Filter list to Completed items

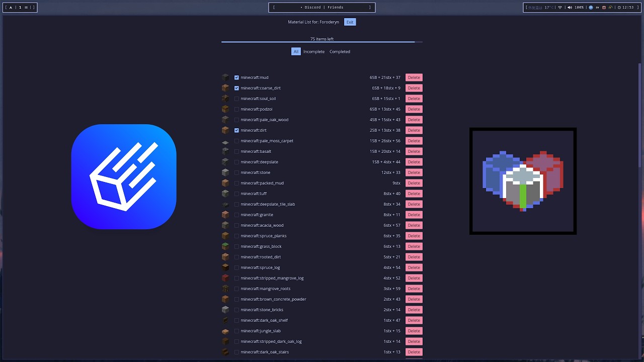coord(340,51)
